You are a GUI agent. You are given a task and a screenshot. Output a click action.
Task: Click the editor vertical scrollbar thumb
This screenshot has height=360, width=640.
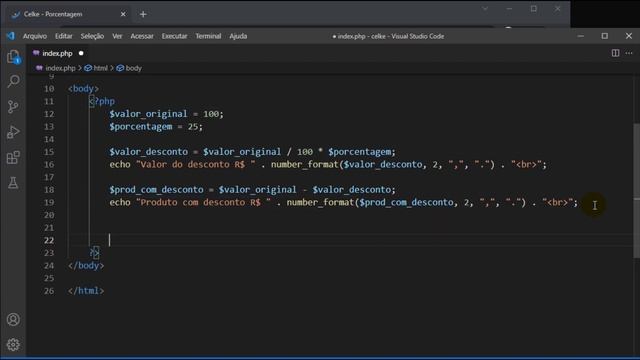coord(636,190)
